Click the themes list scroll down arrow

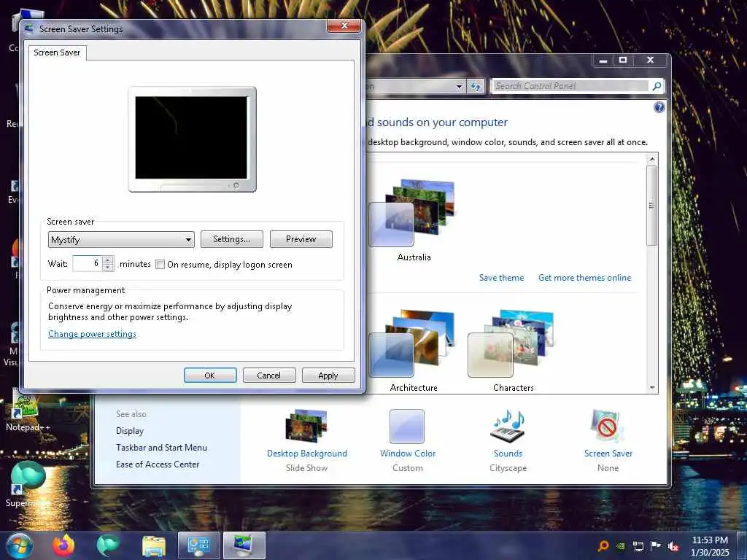(x=652, y=388)
